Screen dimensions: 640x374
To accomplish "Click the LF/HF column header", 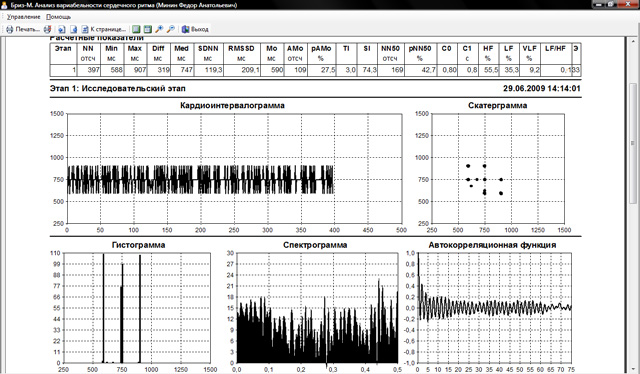I will [556, 49].
